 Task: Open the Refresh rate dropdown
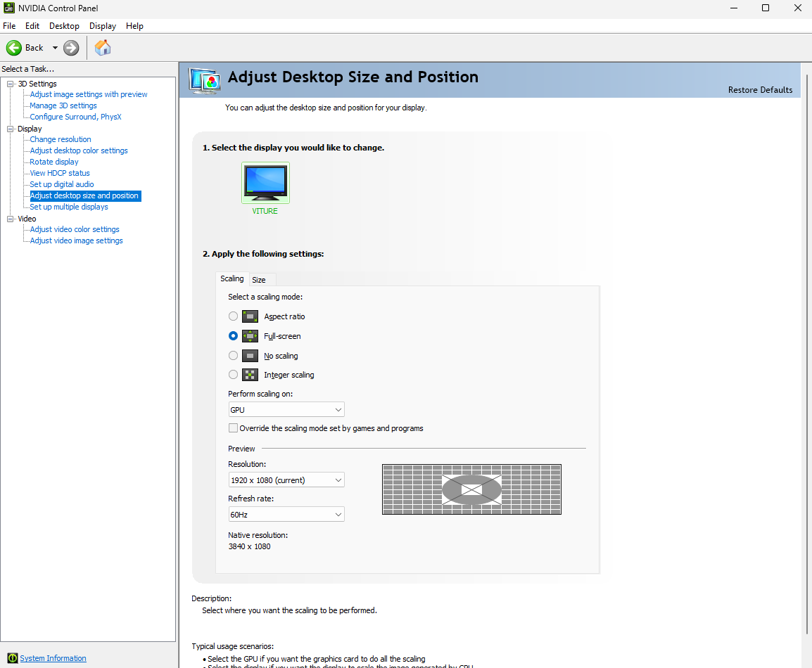(x=286, y=515)
